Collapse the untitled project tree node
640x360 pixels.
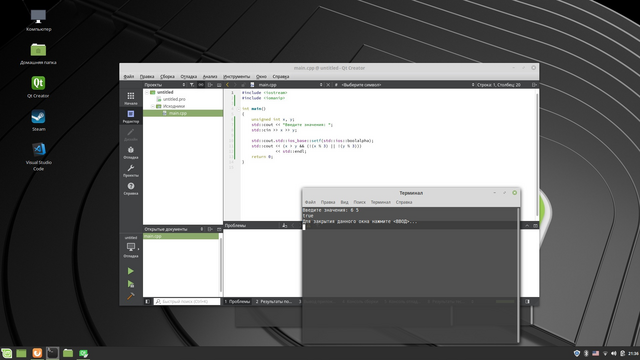click(147, 92)
